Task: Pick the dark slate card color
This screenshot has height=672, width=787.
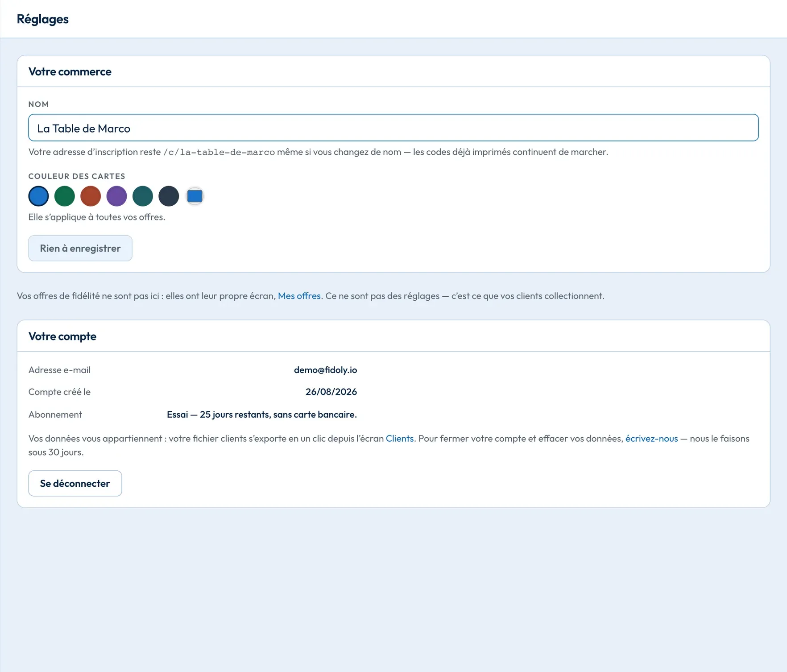Action: pyautogui.click(x=169, y=196)
